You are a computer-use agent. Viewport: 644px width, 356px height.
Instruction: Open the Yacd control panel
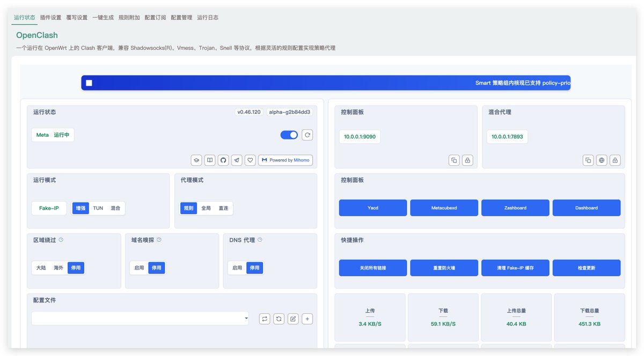click(372, 207)
